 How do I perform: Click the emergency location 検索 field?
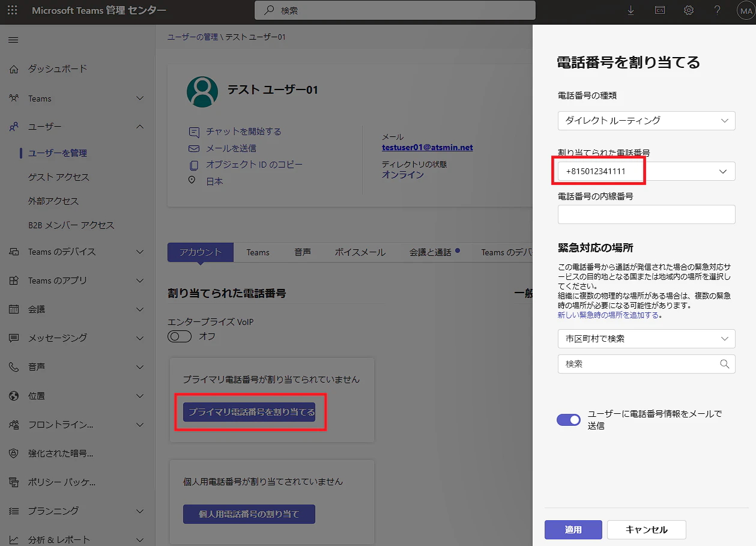coord(646,364)
